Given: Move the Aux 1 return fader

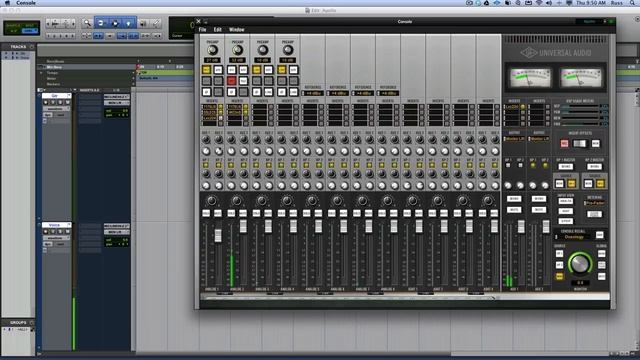Looking at the screenshot, I should point(521,227).
